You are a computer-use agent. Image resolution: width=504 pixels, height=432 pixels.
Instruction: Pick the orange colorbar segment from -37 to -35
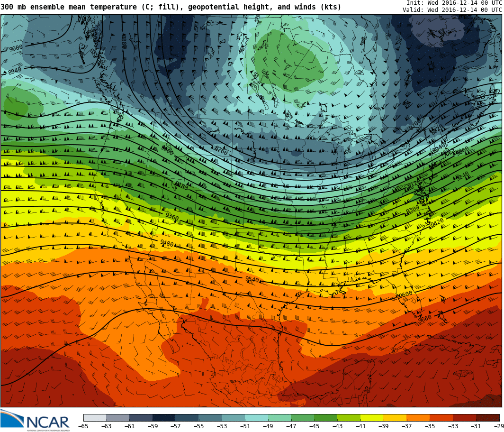[418, 418]
